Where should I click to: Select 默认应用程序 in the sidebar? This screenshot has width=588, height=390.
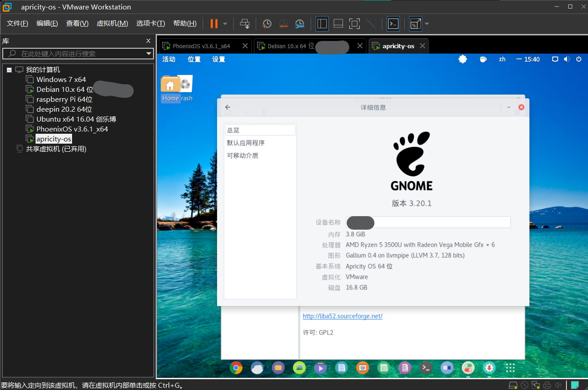point(246,143)
